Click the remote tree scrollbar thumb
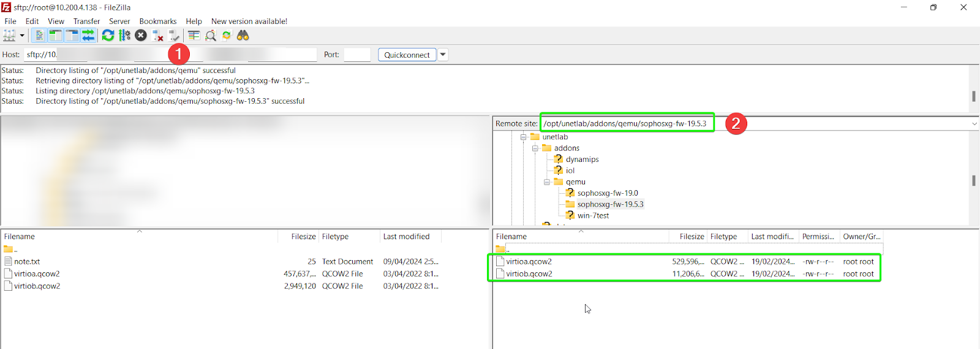The image size is (980, 349). pyautogui.click(x=974, y=180)
